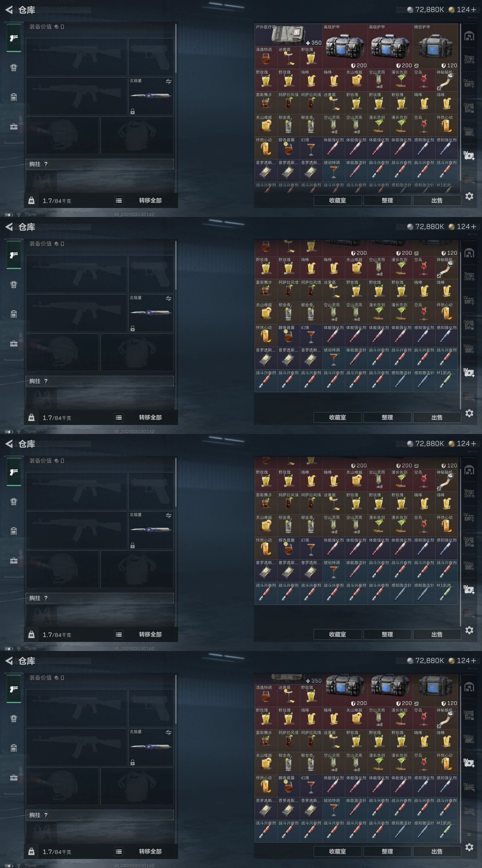Viewport: 482px width, 868px height.
Task: Open settings gear in the topmost warehouse view
Action: 469,196
